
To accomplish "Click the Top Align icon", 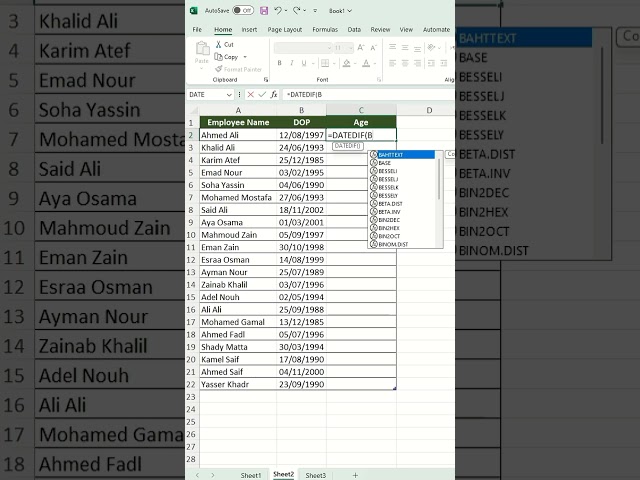I will 392,48.
